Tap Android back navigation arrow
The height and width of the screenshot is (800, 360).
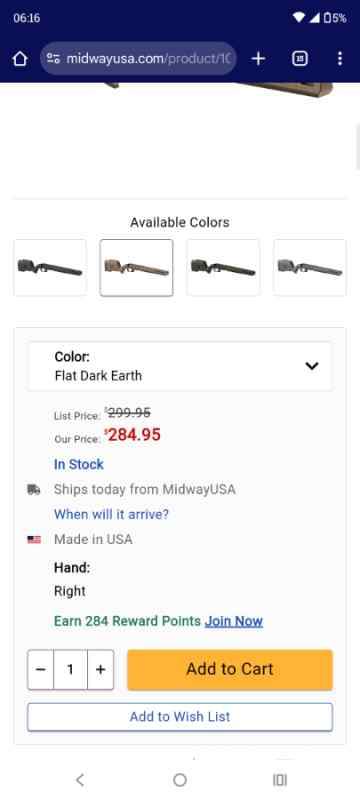[80, 780]
